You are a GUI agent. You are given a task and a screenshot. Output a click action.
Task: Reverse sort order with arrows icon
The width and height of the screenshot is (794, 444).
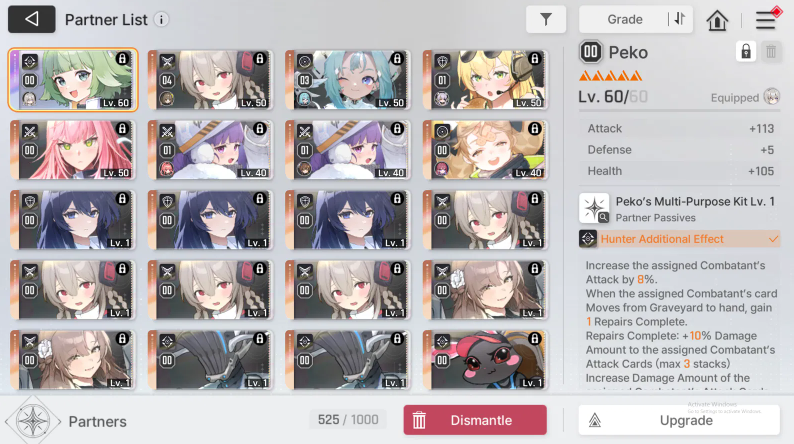(680, 19)
